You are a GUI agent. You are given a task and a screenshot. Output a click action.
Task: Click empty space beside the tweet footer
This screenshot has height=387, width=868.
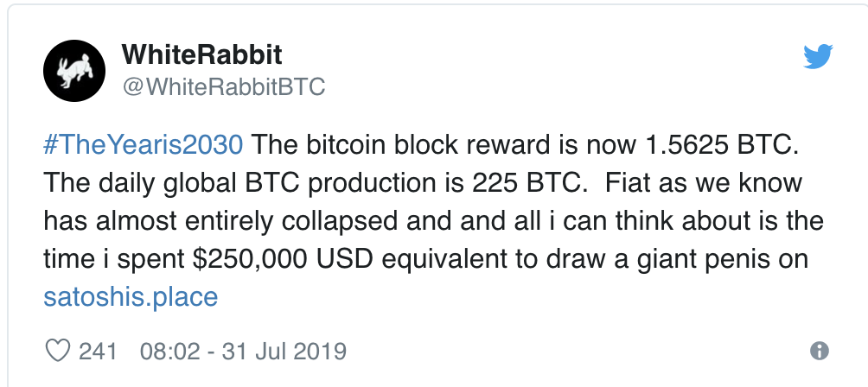pyautogui.click(x=576, y=352)
